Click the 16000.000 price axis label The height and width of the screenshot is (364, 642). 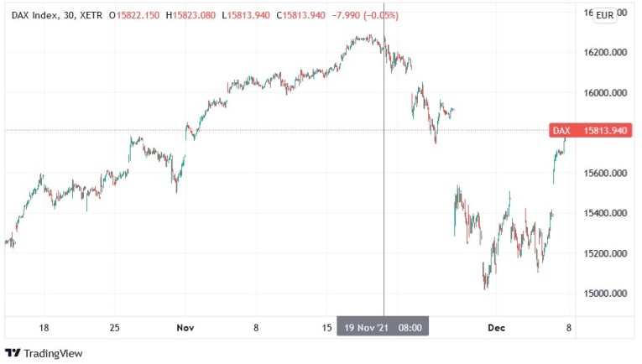607,92
